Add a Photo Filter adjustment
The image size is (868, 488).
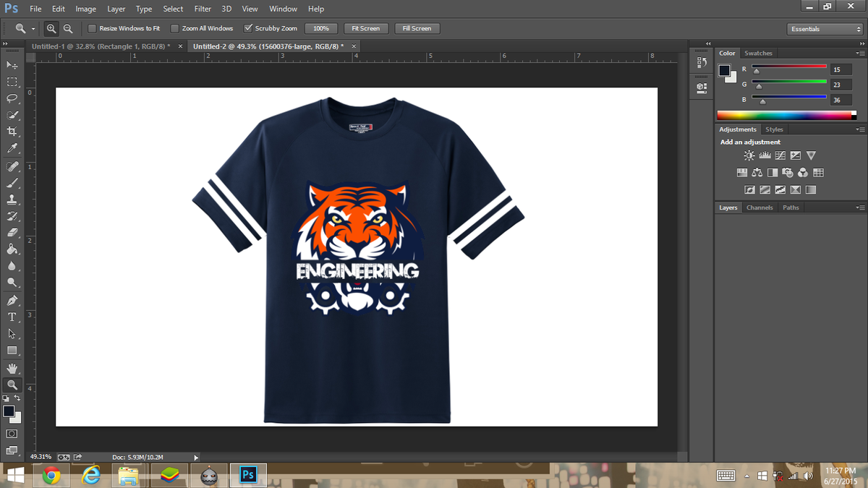click(788, 173)
